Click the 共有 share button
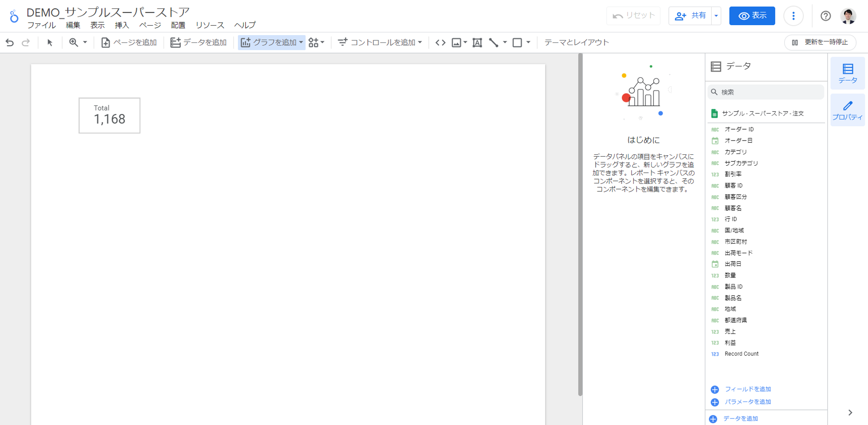 coord(690,16)
